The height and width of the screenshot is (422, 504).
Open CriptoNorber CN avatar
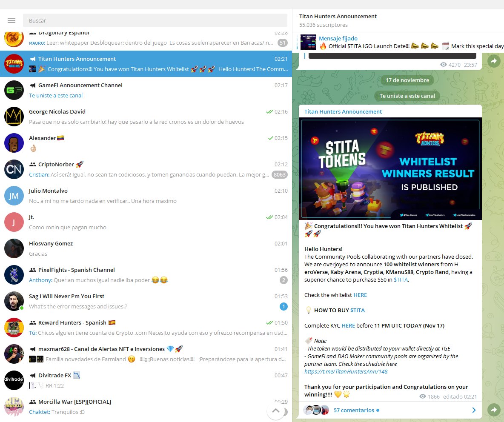point(14,169)
